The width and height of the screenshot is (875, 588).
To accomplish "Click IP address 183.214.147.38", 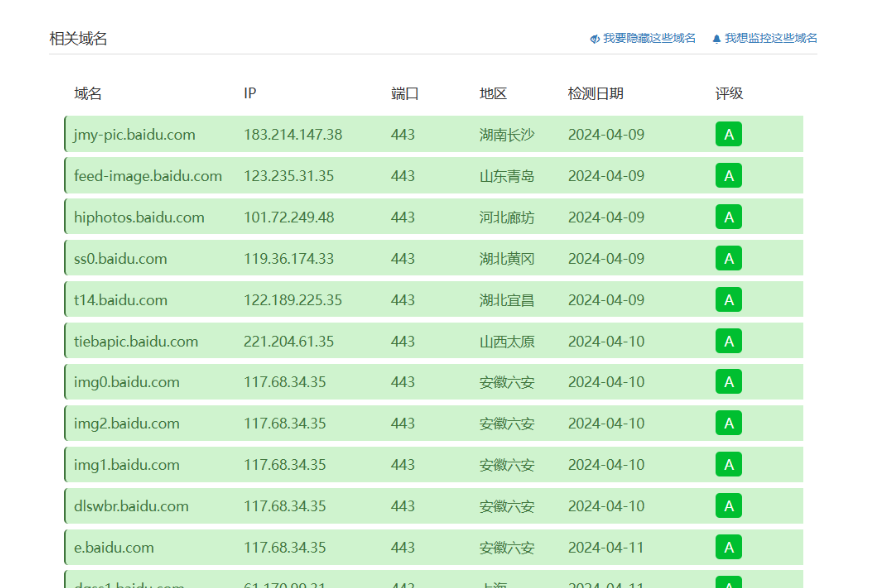I will 293,134.
